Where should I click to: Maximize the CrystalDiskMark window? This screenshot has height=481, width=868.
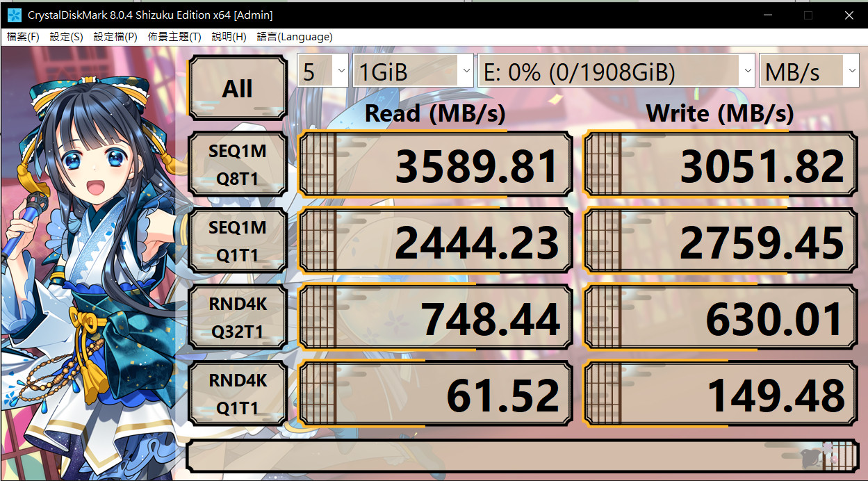[x=808, y=15]
